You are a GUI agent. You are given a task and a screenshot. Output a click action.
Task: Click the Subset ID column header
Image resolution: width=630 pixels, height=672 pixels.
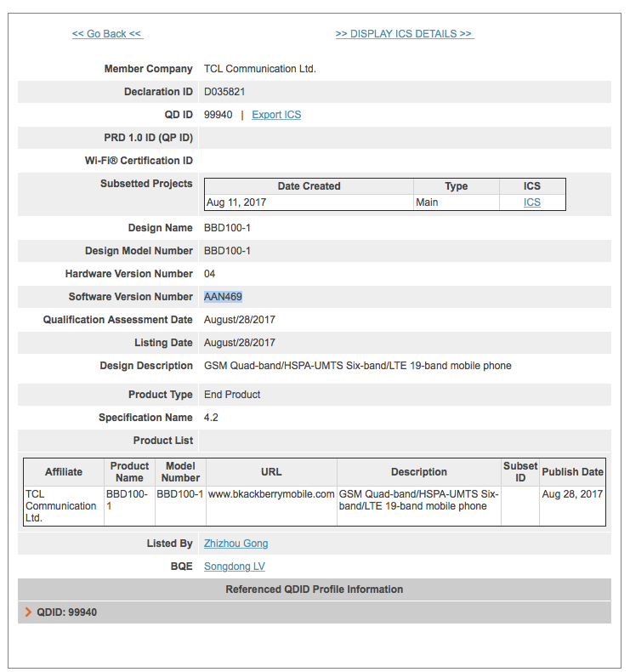tap(520, 472)
